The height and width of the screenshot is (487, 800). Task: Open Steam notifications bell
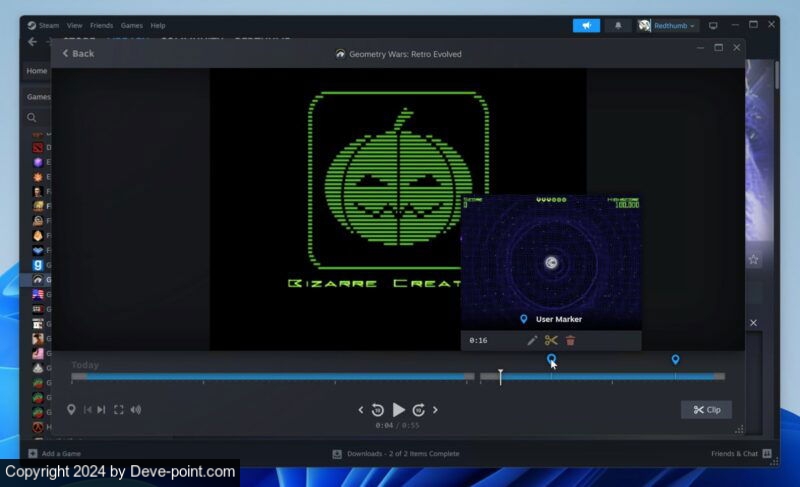point(617,25)
